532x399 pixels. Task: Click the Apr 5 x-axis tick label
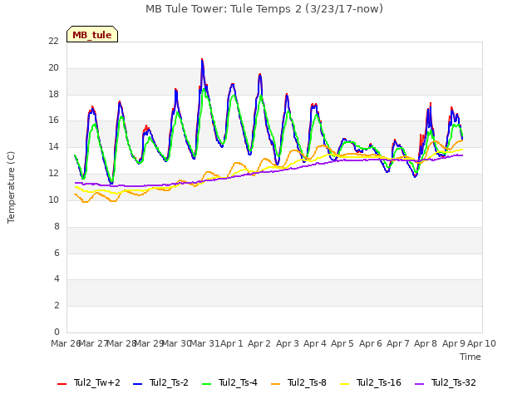[342, 343]
